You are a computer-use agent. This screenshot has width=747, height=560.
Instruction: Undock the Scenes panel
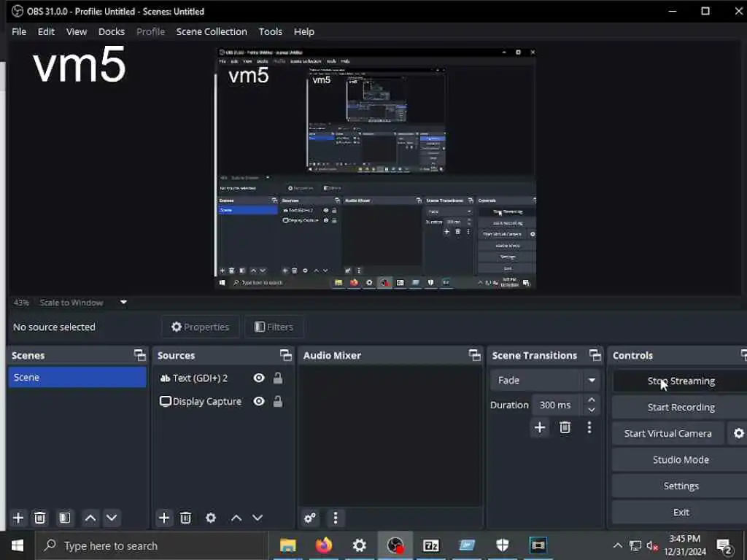[139, 355]
